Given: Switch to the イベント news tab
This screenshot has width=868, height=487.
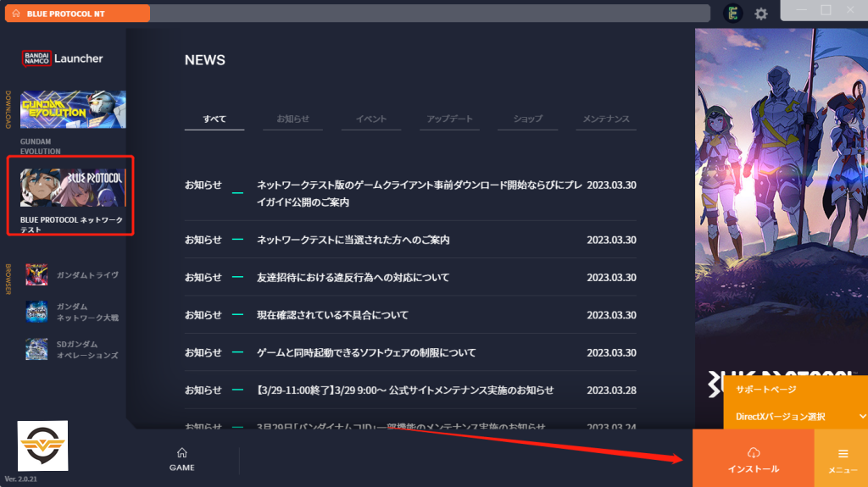Looking at the screenshot, I should [x=371, y=119].
